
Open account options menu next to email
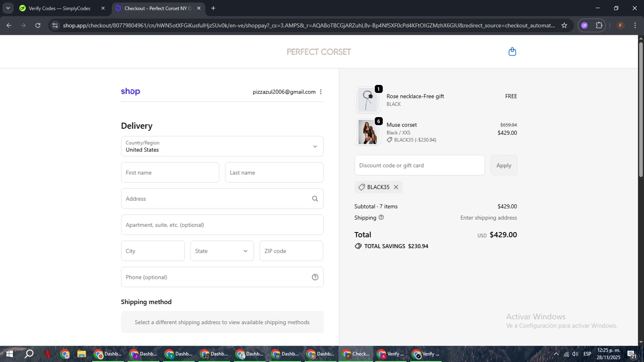coord(321,92)
